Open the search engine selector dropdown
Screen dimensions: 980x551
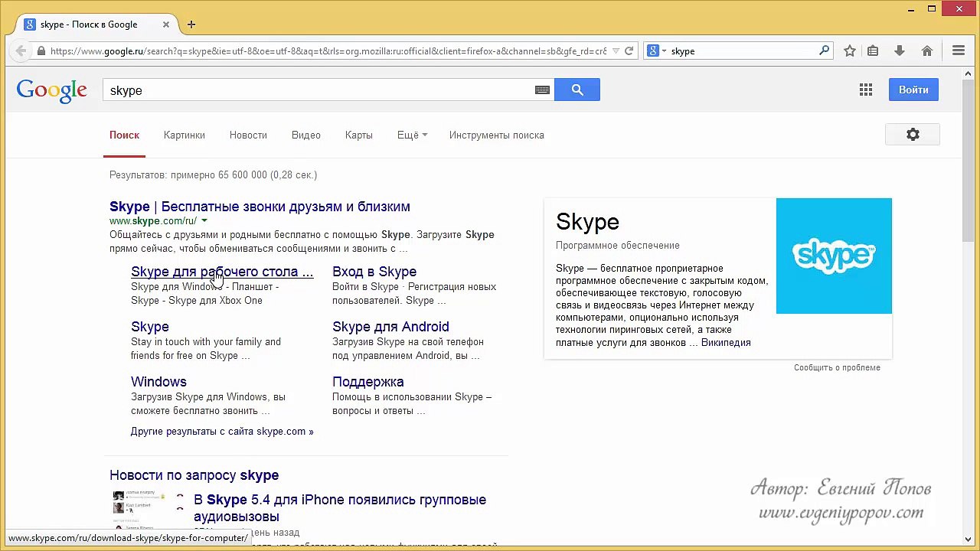657,51
